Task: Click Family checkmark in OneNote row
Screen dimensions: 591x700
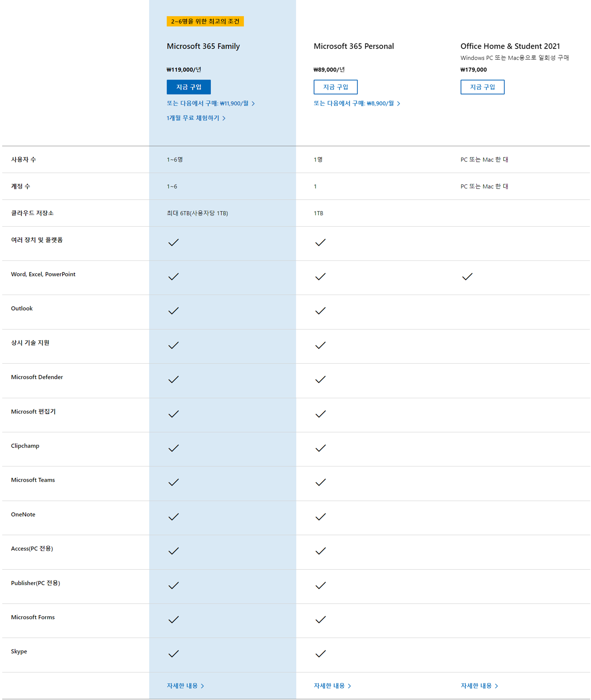Action: pyautogui.click(x=173, y=517)
